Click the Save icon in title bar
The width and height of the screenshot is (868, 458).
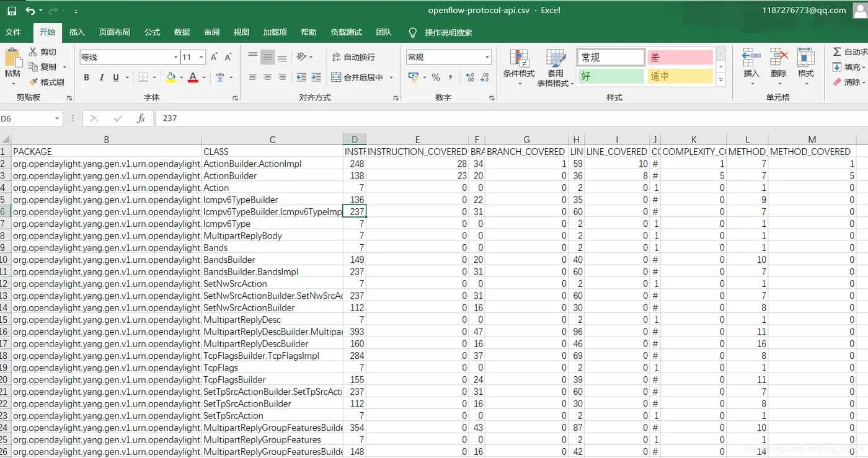(x=12, y=11)
